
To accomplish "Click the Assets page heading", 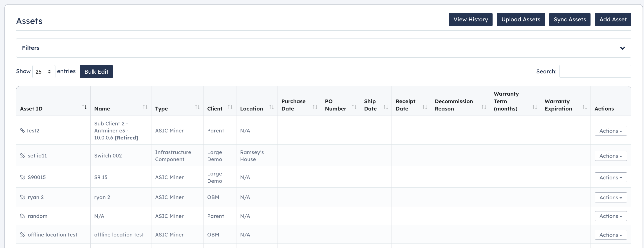I will (29, 21).
